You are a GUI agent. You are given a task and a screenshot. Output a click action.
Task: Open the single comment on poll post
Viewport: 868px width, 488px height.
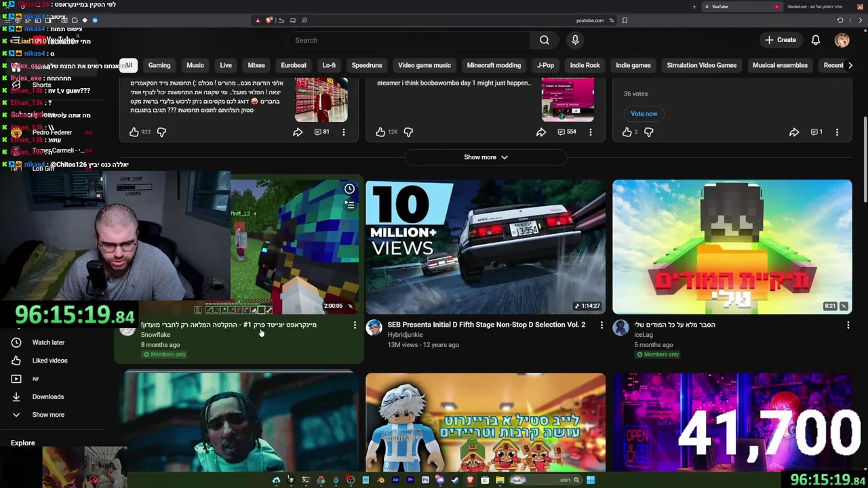point(816,131)
